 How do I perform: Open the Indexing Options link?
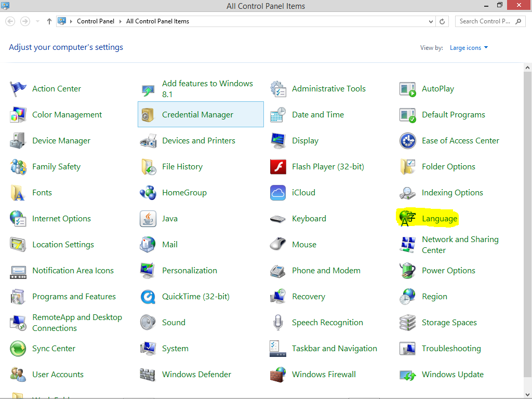453,193
